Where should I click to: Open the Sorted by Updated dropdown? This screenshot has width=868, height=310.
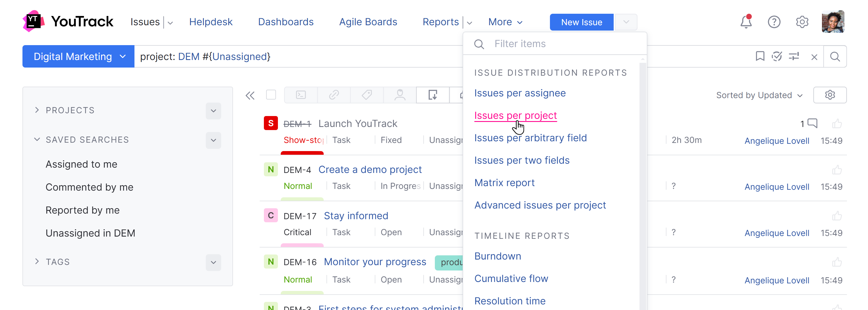pos(759,95)
